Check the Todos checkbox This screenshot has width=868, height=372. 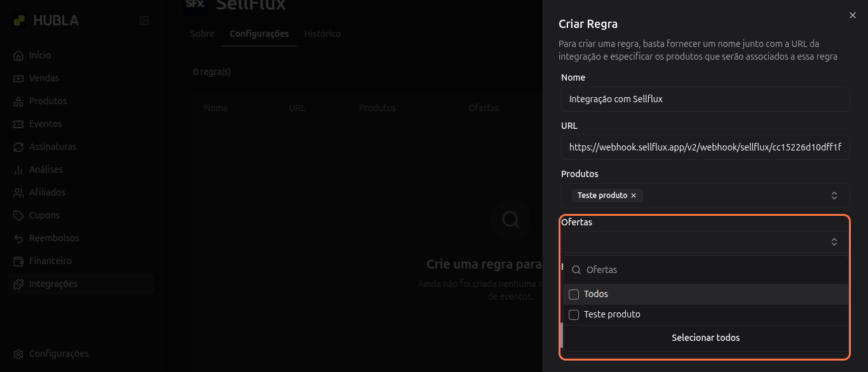point(574,295)
